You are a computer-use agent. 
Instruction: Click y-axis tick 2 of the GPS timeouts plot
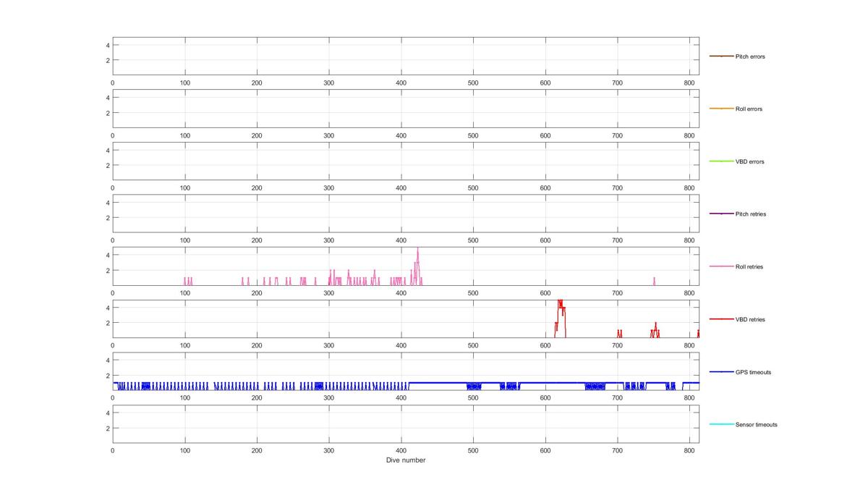[x=107, y=376]
